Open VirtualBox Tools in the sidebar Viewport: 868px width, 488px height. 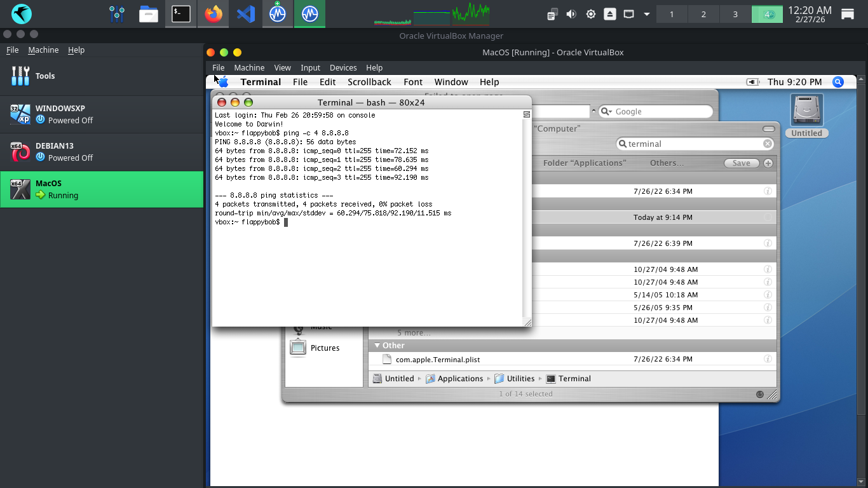[44, 76]
